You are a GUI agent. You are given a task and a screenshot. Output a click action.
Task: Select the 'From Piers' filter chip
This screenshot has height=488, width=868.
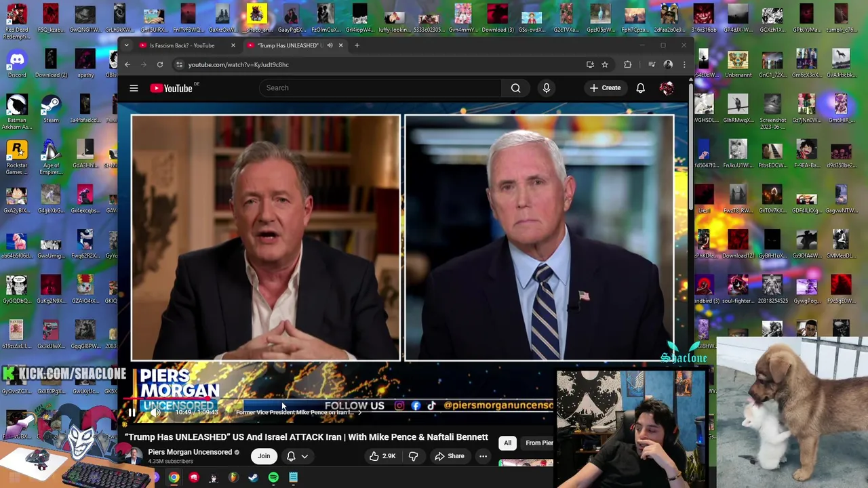[538, 443]
